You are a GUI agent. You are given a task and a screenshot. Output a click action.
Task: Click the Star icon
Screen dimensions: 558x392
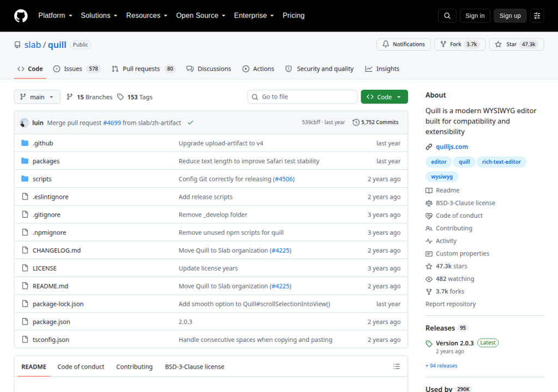click(x=498, y=44)
